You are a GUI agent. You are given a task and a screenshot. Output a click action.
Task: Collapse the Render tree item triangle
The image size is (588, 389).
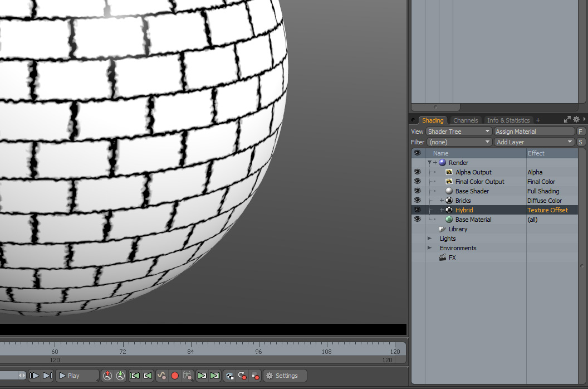click(429, 163)
